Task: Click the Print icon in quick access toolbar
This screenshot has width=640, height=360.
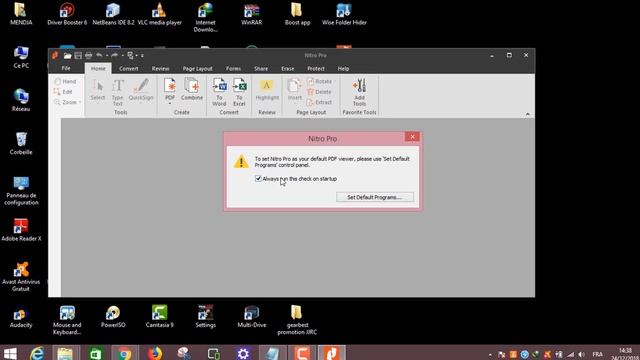Action: (88, 56)
